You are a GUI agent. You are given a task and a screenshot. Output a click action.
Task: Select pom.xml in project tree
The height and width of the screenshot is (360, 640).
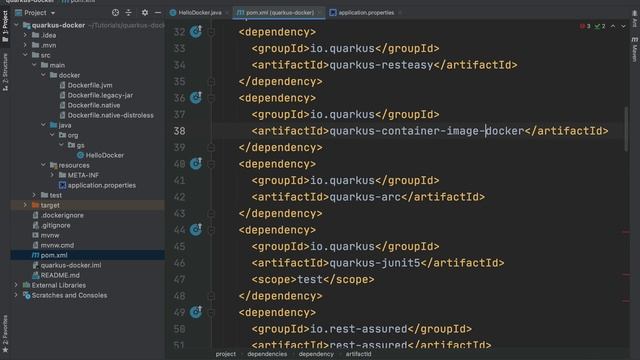[54, 255]
